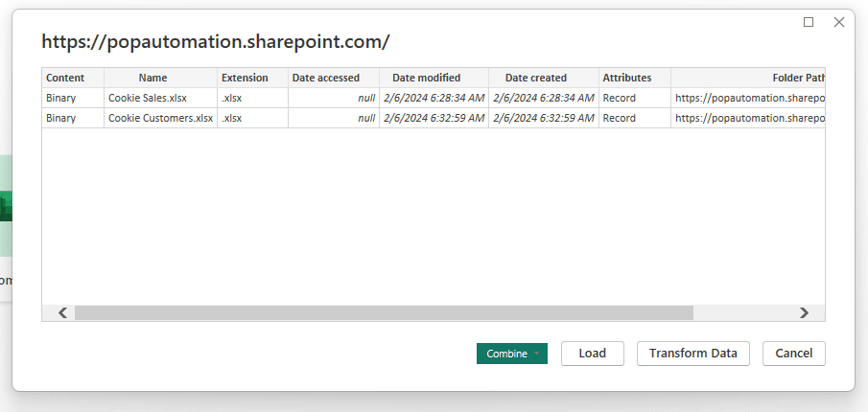
Task: Maximize the dialog window
Action: pos(809,22)
